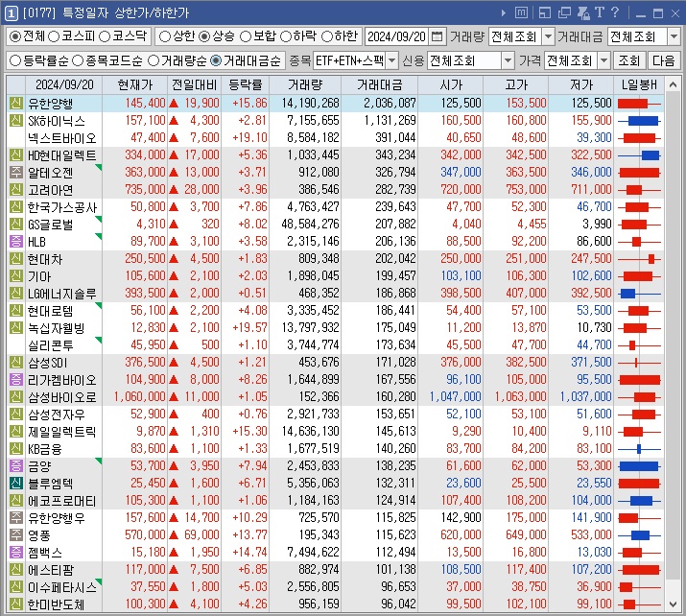Select the 전체 market radio button
The image size is (686, 616).
click(15, 36)
